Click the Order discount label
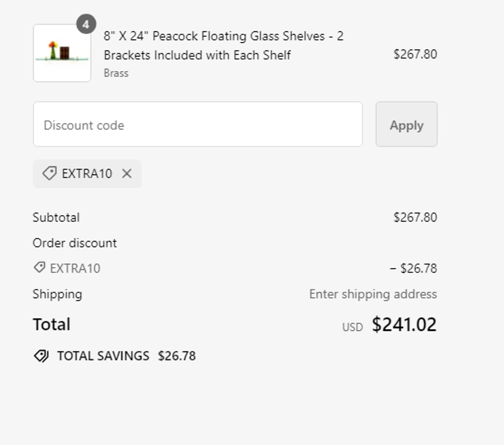The height and width of the screenshot is (445, 504). (75, 243)
